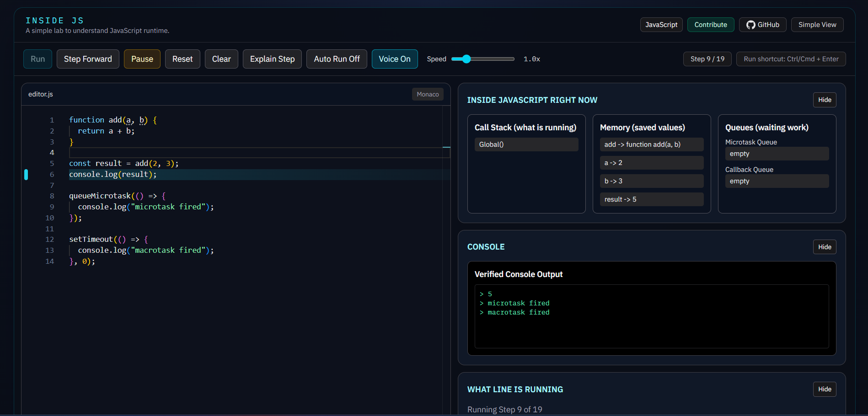This screenshot has height=416, width=868.
Task: Hide the Inside JavaScript Right Now panel
Action: [825, 100]
